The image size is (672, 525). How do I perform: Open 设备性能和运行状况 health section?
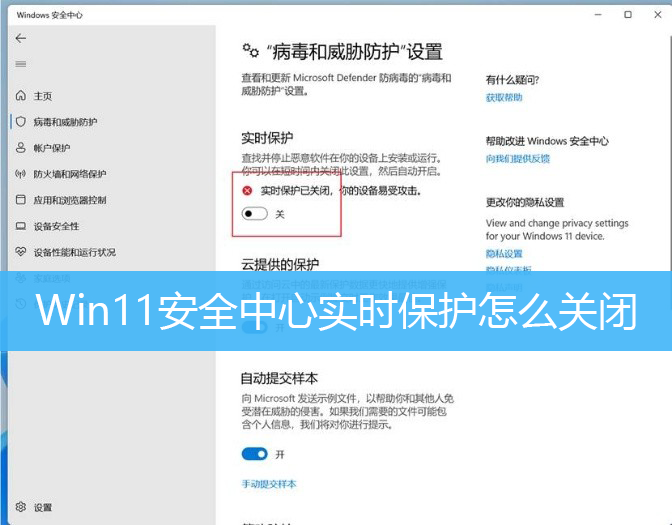point(74,252)
